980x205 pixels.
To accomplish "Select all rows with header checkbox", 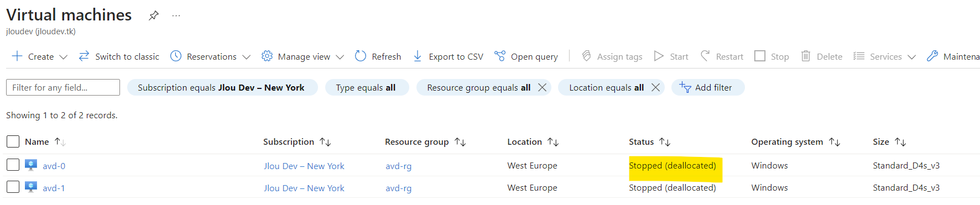I will click(x=13, y=142).
